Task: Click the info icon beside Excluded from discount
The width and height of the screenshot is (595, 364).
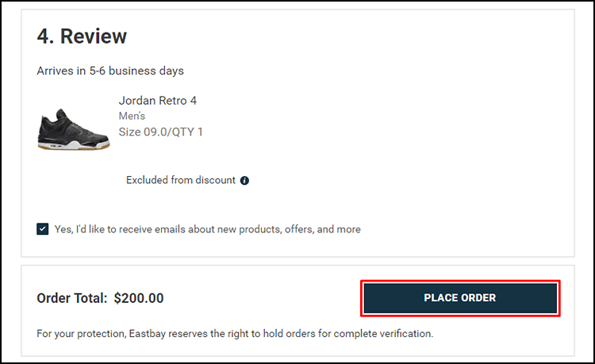Action: tap(245, 181)
